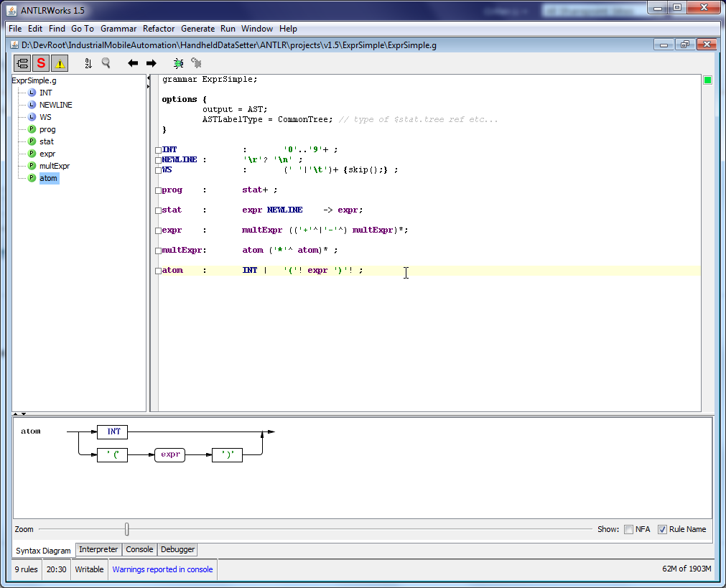Click the forward arrow navigation icon
This screenshot has width=726, height=588.
[151, 63]
